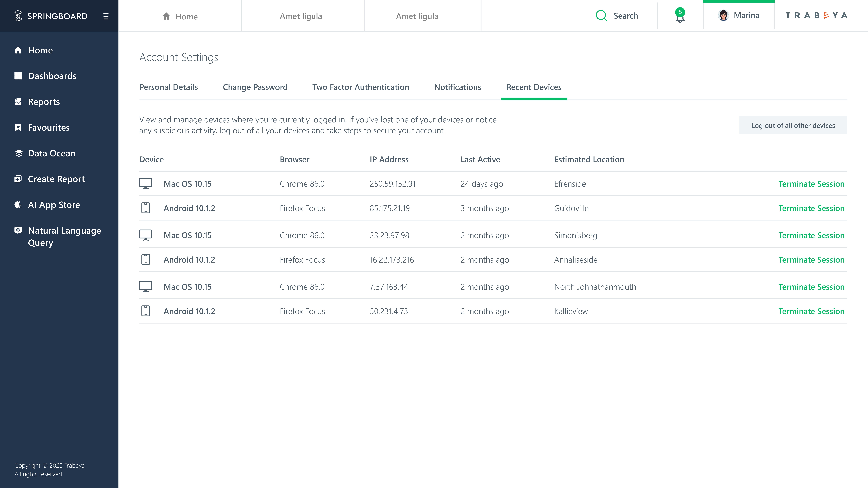868x488 pixels.
Task: Terminate session for Kallieview device
Action: [811, 311]
